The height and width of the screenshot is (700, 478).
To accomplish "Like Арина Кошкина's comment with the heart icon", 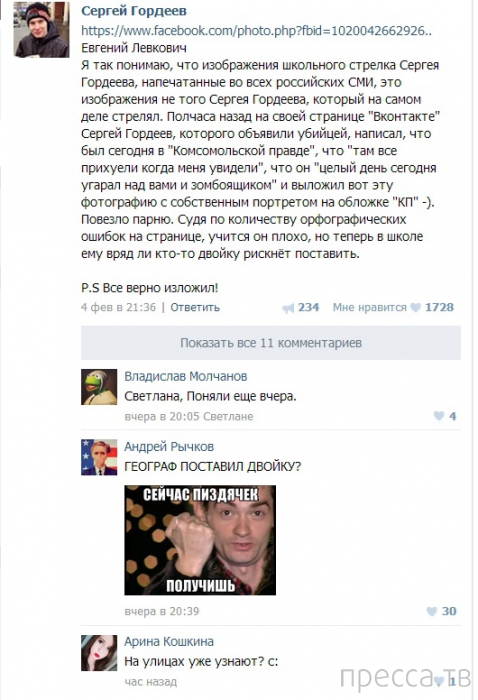I will click(440, 681).
